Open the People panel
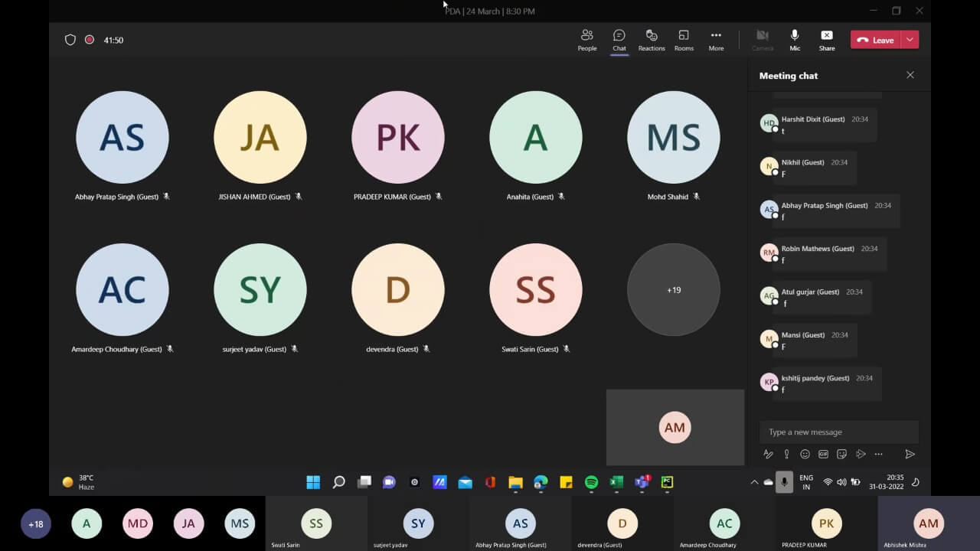The image size is (980, 551). tap(587, 40)
